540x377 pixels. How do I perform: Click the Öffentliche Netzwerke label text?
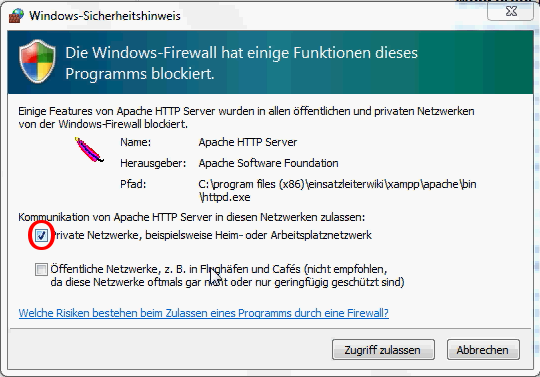[x=227, y=275]
